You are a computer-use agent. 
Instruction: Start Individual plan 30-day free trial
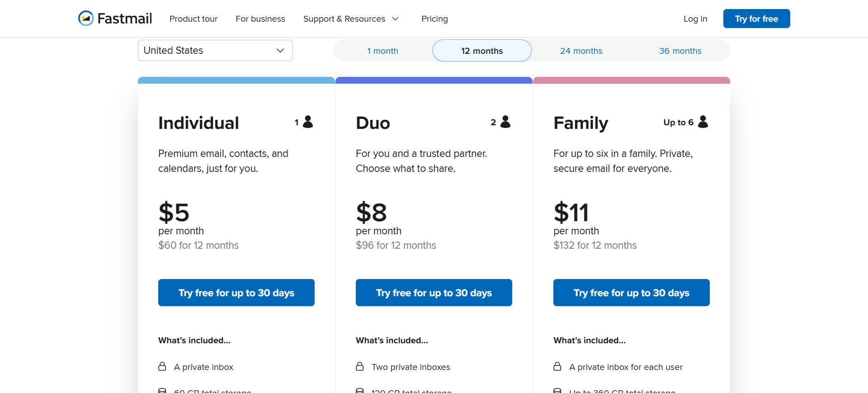click(236, 293)
